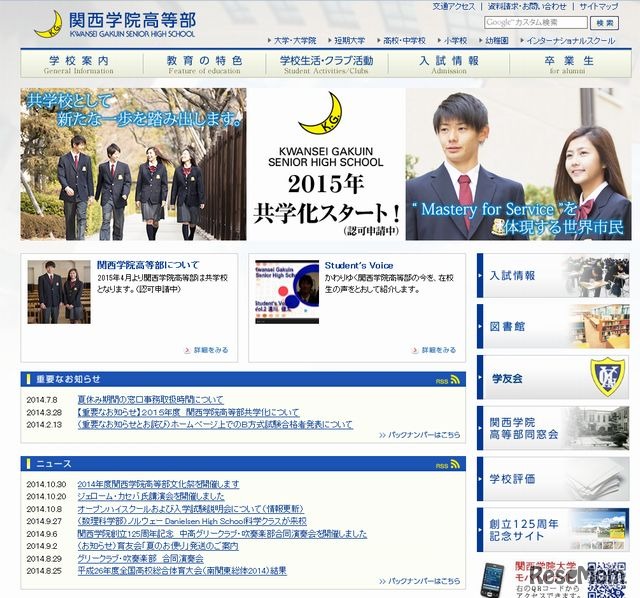Screen dimensions: 640x598
Task: Click the 2015年共学化スタート center banner
Action: pos(326,164)
